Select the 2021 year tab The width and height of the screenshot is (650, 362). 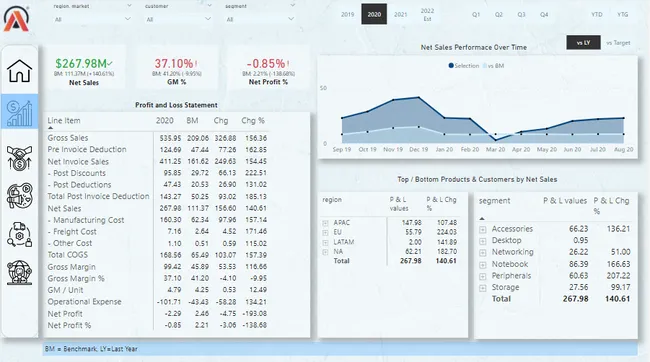coord(400,15)
